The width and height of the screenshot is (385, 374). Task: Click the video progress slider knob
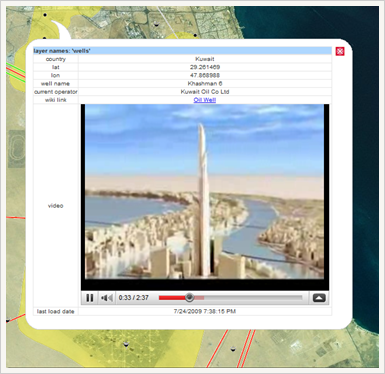point(189,297)
